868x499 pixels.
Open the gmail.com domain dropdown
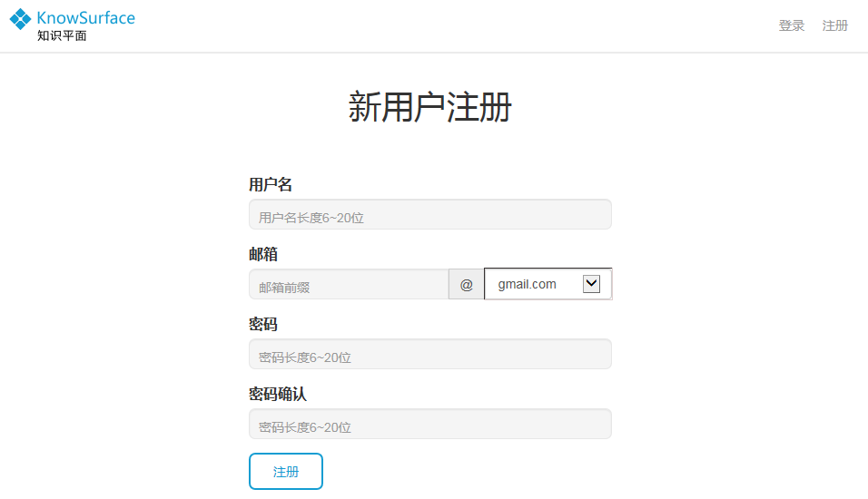[x=536, y=284]
